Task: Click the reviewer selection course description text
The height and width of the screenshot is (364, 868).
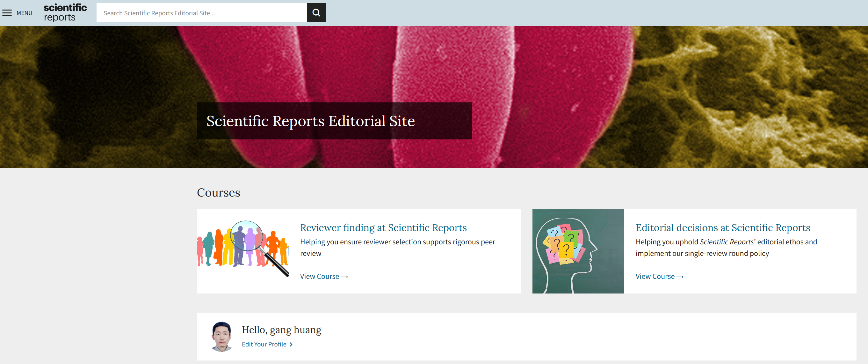Action: [x=398, y=248]
